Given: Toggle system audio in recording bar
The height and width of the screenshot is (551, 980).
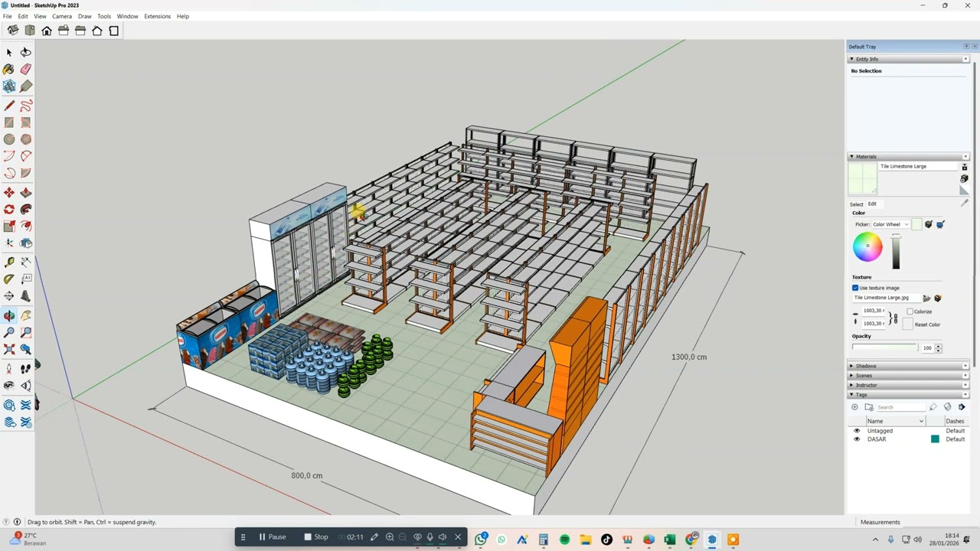Looking at the screenshot, I should tap(442, 537).
